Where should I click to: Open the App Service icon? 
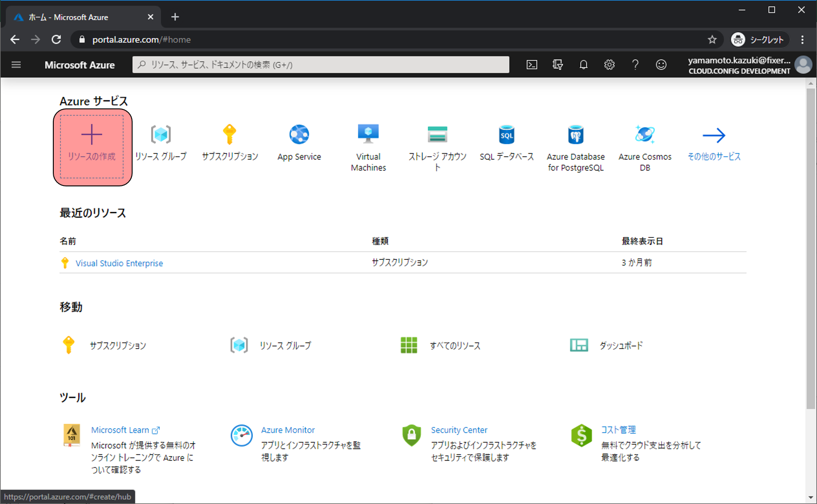tap(299, 135)
